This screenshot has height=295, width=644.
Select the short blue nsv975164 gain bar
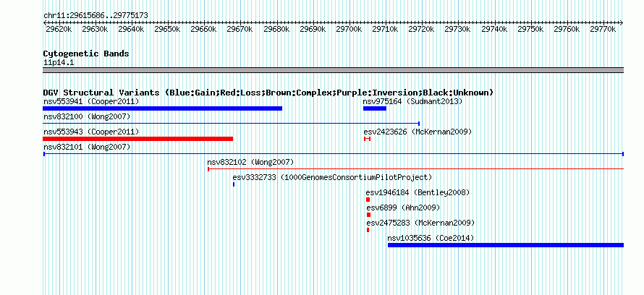pyautogui.click(x=375, y=108)
